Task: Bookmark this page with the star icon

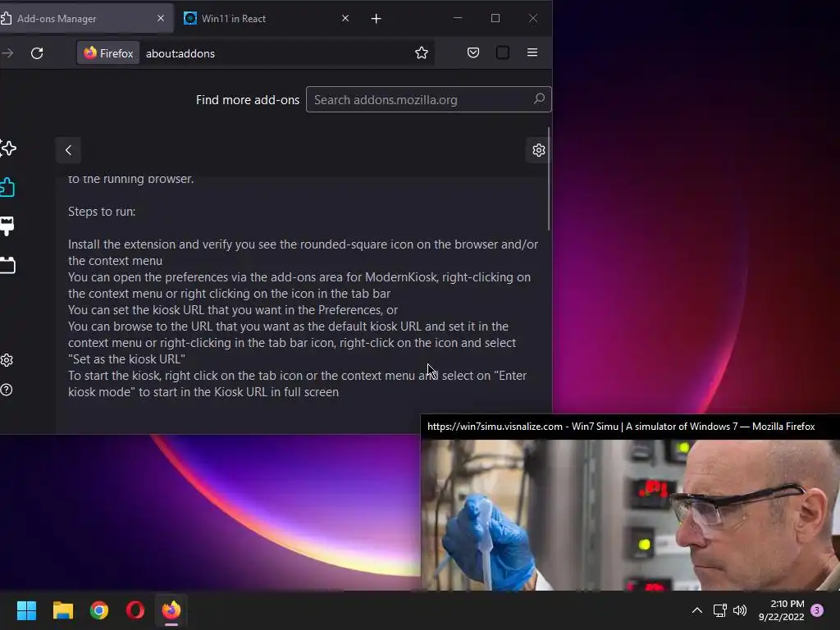Action: (x=422, y=52)
